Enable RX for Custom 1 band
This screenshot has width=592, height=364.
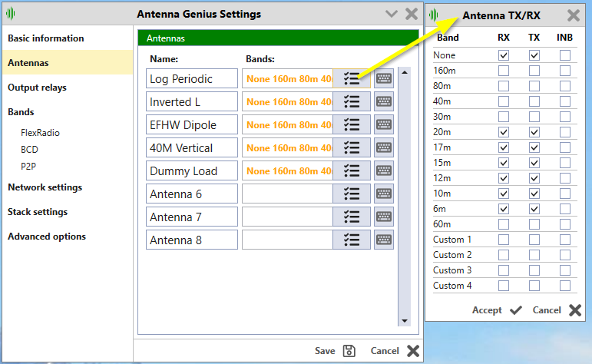coord(503,240)
